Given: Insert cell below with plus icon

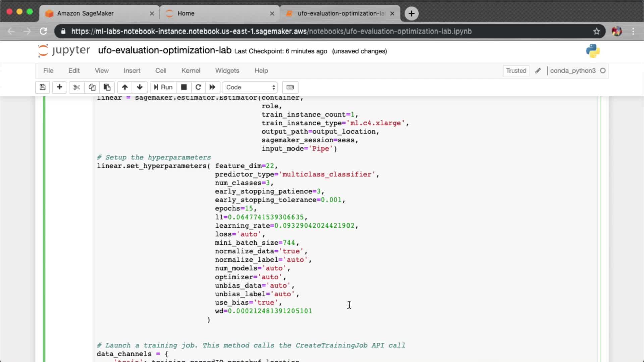Looking at the screenshot, I should coord(59,87).
